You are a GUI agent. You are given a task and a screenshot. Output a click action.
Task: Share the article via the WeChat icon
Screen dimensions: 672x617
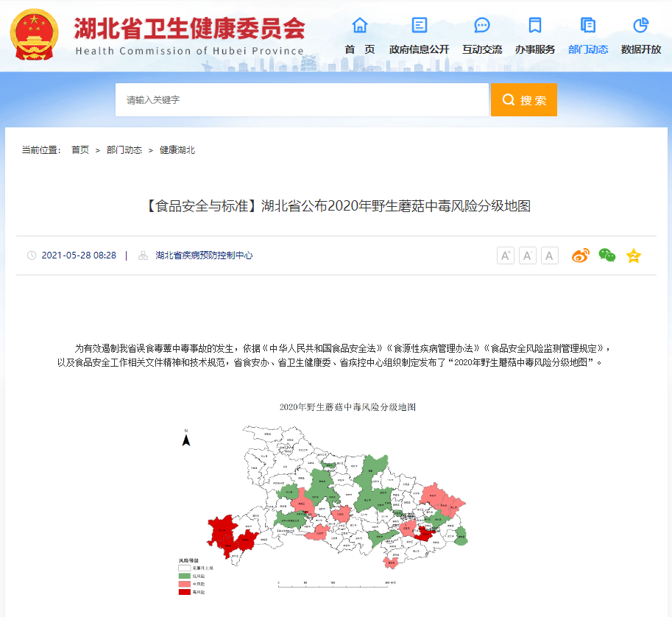click(x=606, y=255)
